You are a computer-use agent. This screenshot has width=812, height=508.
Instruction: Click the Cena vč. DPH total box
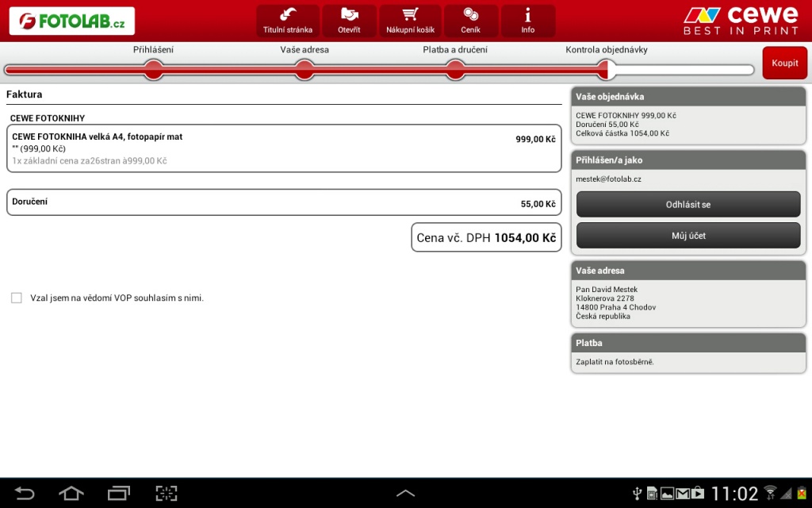click(x=486, y=237)
